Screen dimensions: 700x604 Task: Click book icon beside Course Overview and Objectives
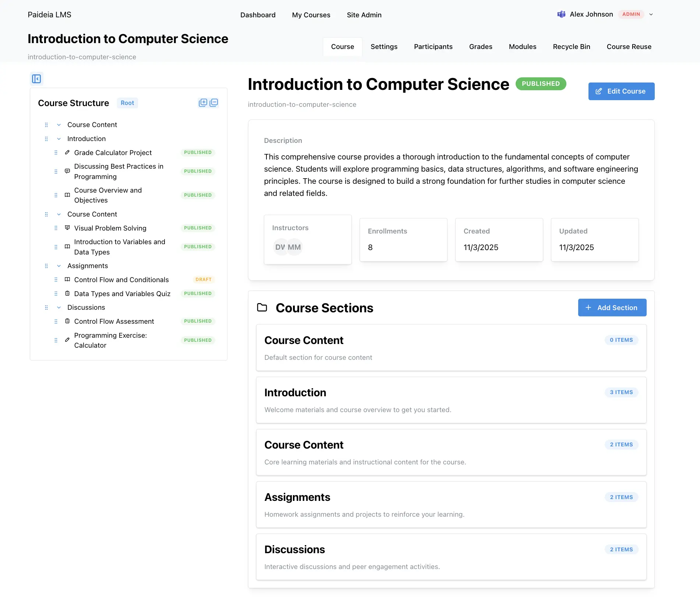[x=67, y=195]
